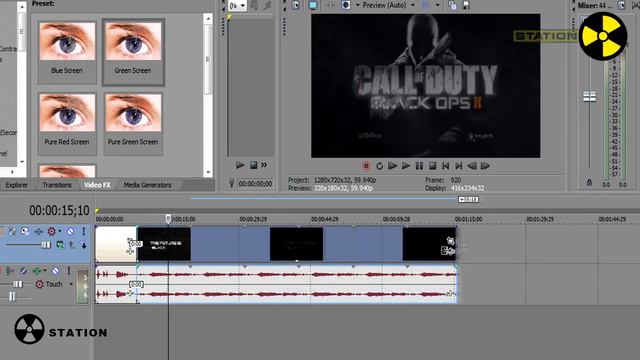Toggle Loop Playback in preview transport
Image resolution: width=640 pixels, height=360 pixels.
coord(379,166)
